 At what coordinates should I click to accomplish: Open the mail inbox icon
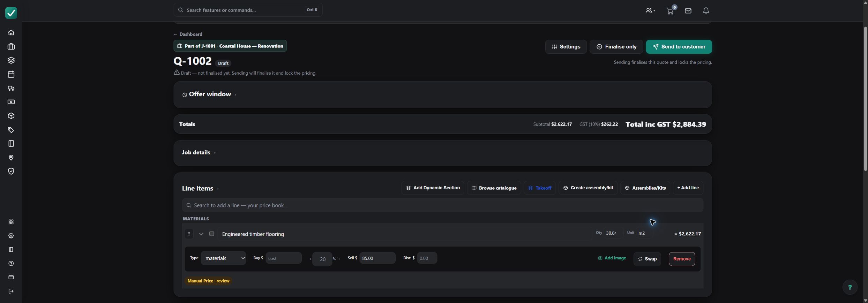(688, 11)
